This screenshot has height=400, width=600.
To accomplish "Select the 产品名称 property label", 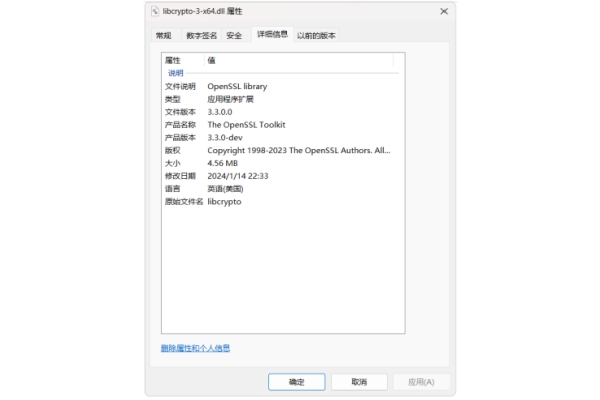I will 180,125.
